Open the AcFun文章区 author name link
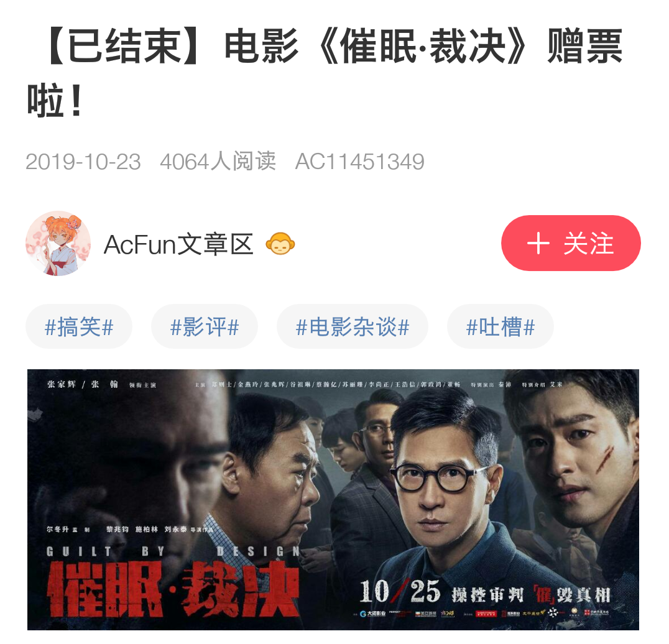 coord(179,244)
